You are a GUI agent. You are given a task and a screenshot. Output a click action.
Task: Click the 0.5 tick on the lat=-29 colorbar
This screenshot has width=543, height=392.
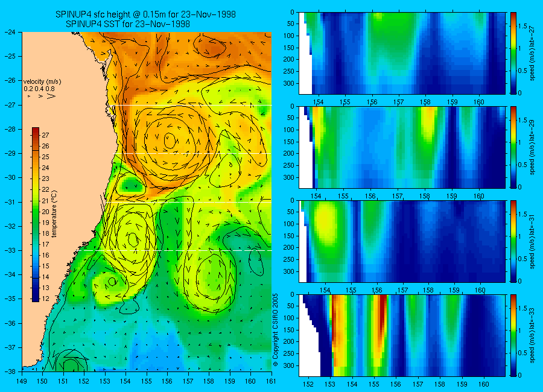click(523, 165)
